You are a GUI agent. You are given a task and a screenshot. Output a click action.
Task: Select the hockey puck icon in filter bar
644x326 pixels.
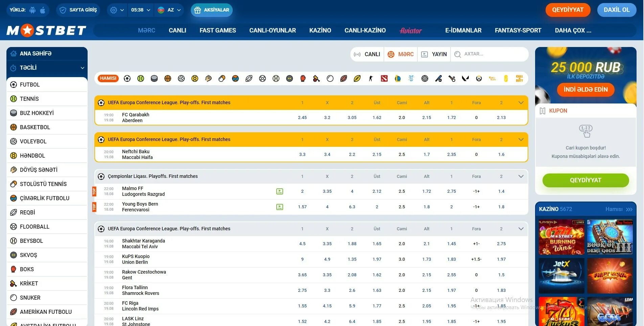154,78
